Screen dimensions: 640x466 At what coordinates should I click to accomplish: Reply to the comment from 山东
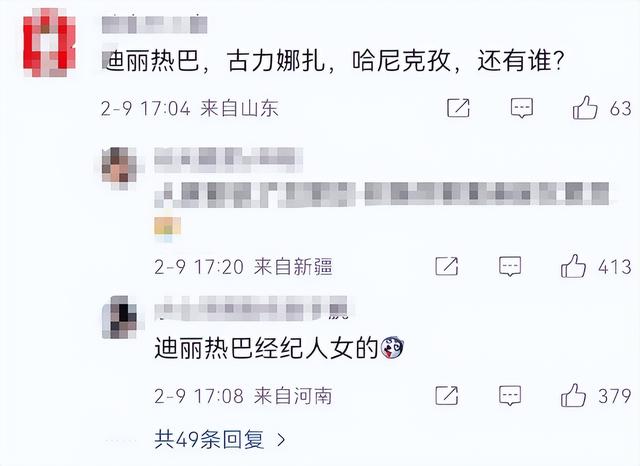(x=522, y=108)
